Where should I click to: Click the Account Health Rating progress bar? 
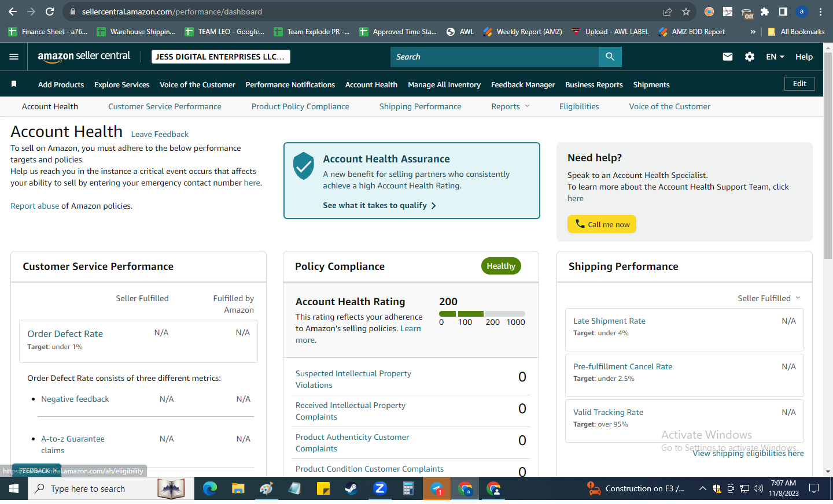tap(482, 314)
